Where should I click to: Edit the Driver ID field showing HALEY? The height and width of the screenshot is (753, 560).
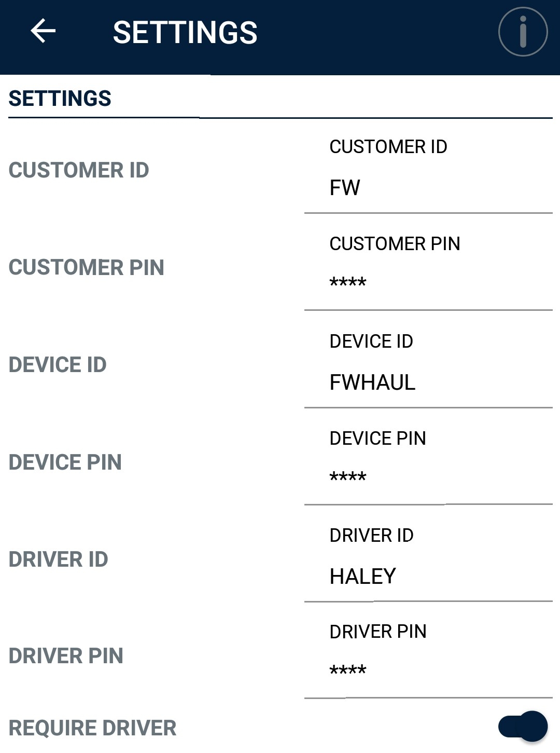pyautogui.click(x=428, y=577)
